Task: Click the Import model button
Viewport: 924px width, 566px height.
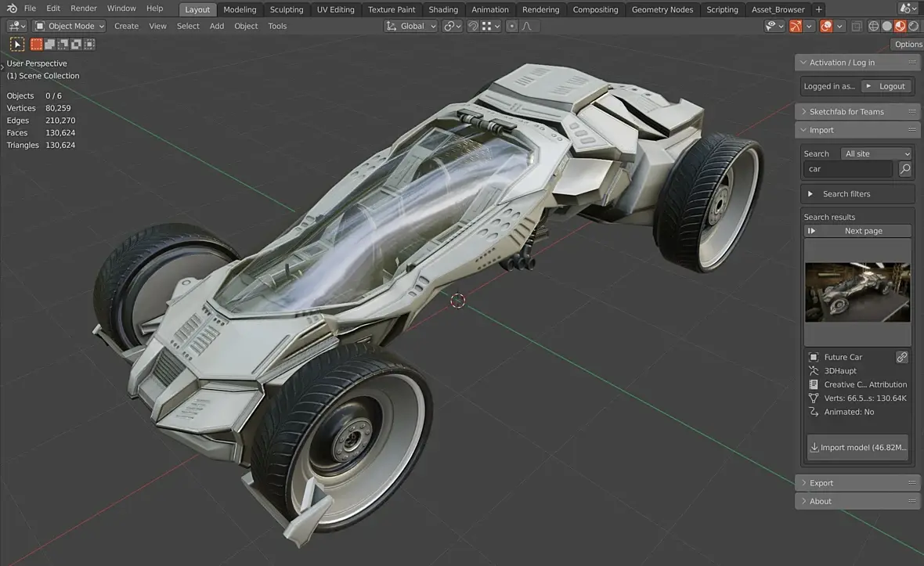Action: [857, 448]
